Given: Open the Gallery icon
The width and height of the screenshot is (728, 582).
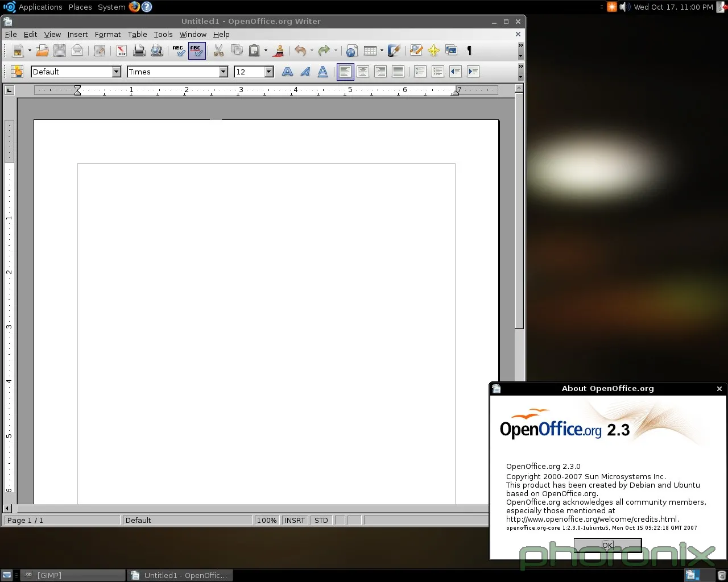Looking at the screenshot, I should pos(452,51).
